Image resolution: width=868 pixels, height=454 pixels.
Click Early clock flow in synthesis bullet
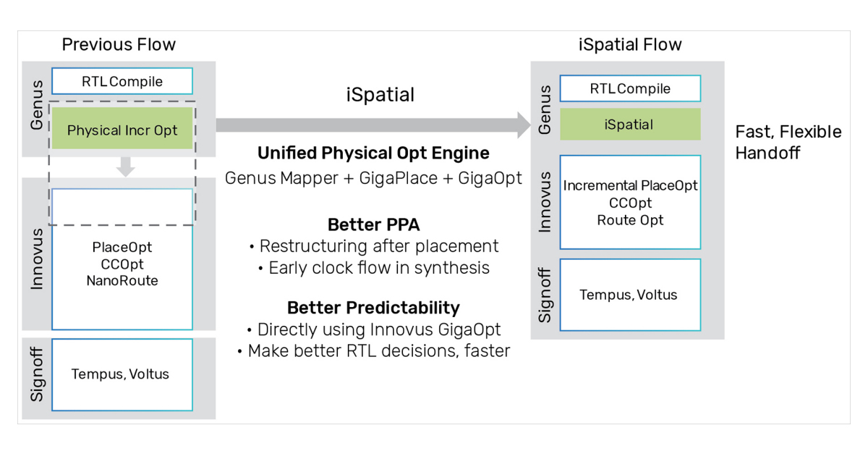click(373, 268)
